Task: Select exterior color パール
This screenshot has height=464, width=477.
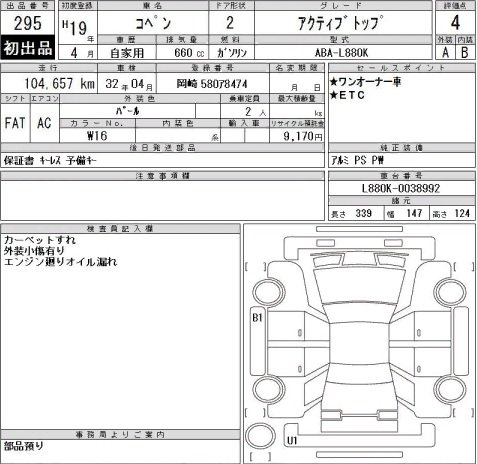Action: (127, 111)
